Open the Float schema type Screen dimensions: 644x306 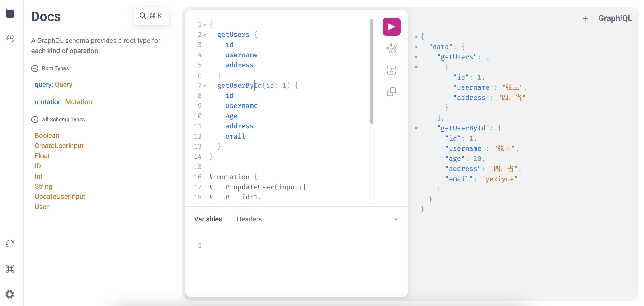(42, 156)
